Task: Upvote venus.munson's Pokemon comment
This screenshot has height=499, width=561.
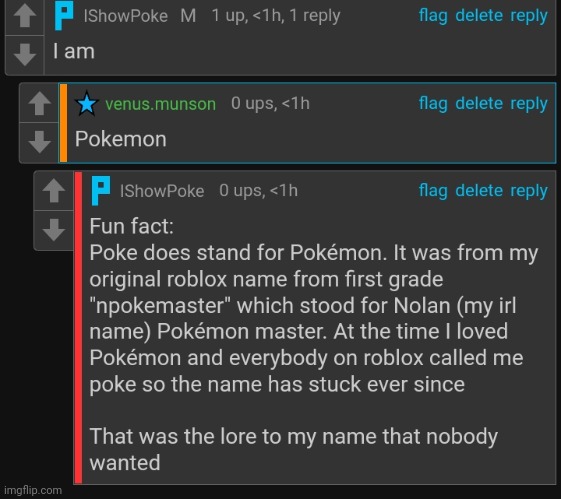Action: 39,103
